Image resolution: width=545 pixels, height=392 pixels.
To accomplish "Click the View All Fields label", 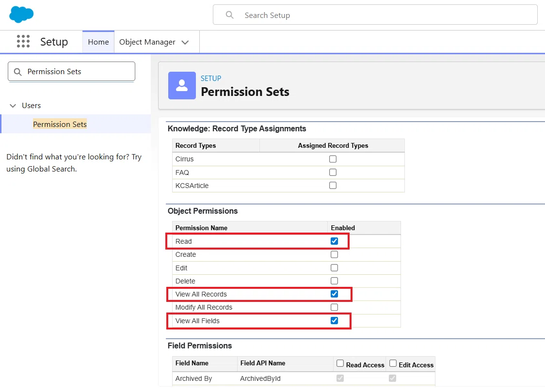I will tap(197, 321).
